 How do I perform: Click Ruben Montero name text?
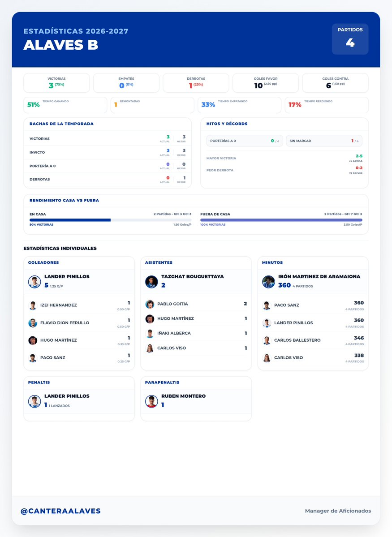(184, 396)
